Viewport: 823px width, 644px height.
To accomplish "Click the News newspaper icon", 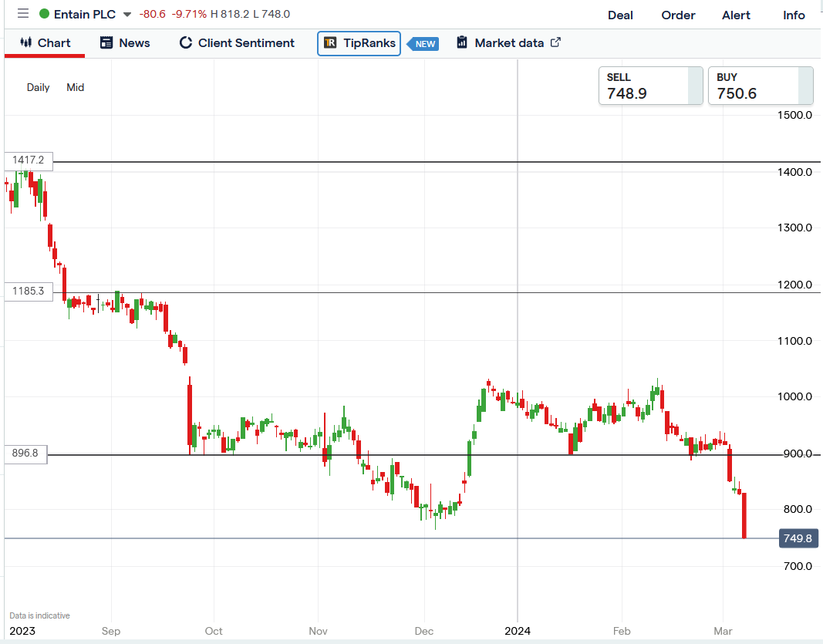I will click(106, 42).
